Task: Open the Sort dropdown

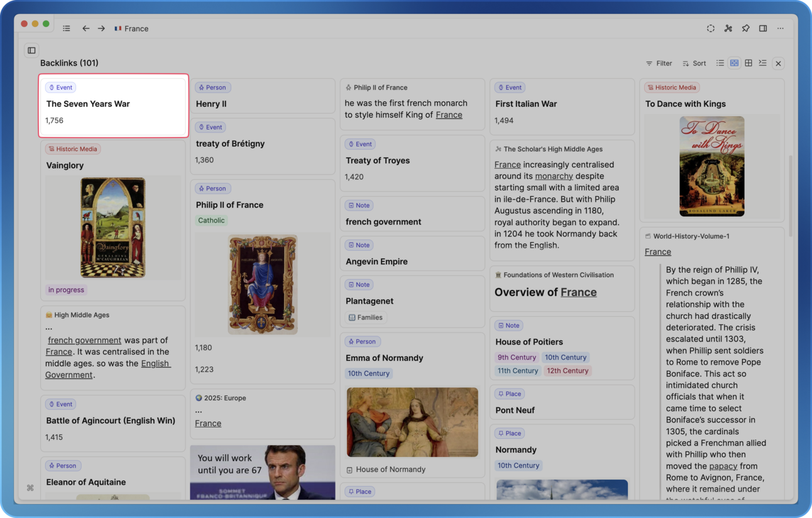Action: click(x=694, y=63)
